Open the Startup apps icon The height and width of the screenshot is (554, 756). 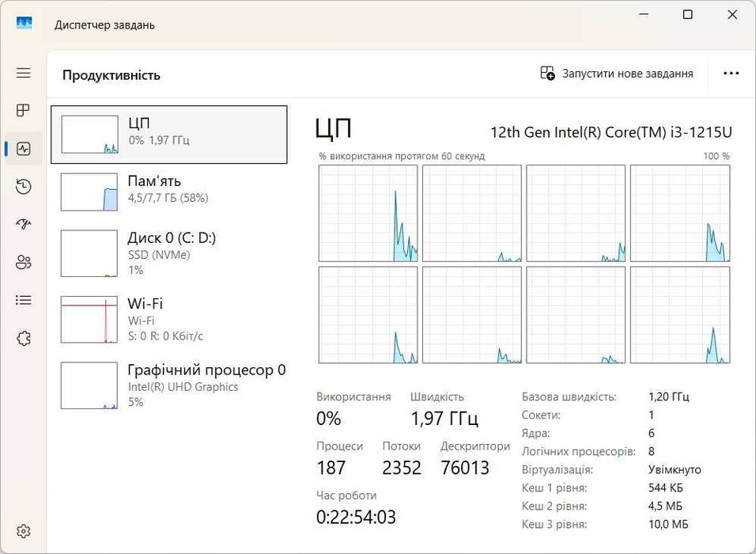pyautogui.click(x=23, y=224)
